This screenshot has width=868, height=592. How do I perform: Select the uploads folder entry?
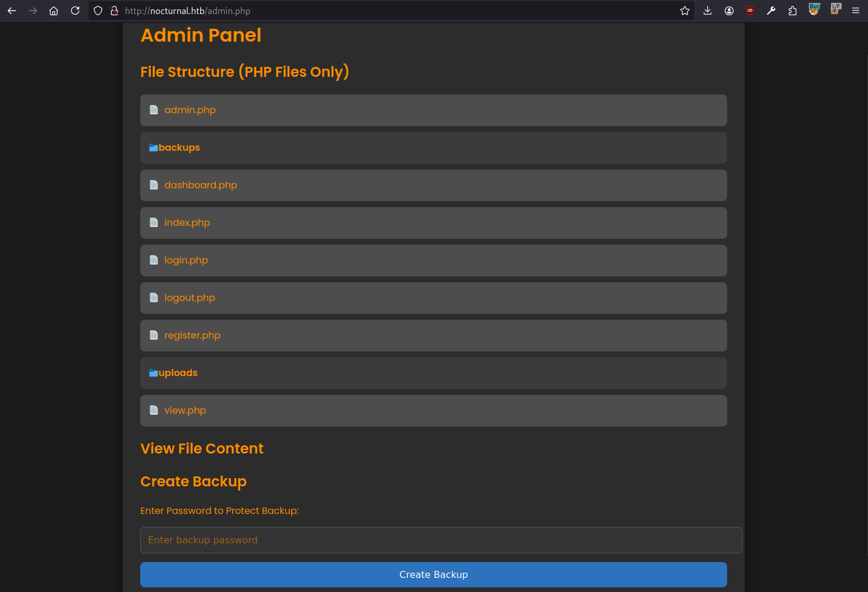(177, 373)
